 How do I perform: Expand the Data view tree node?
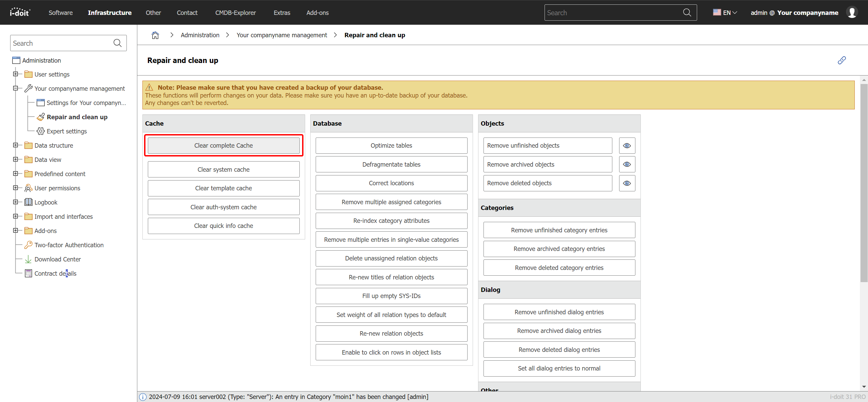[x=15, y=159]
